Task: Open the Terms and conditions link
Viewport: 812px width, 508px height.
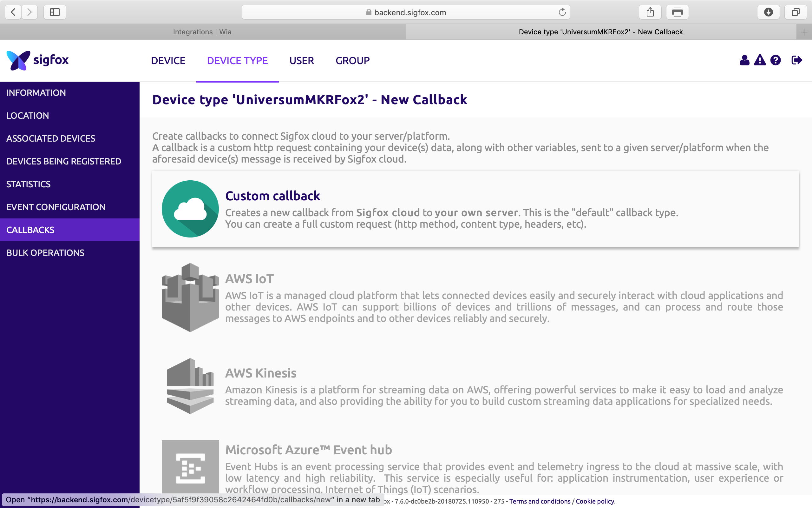Action: pos(540,501)
